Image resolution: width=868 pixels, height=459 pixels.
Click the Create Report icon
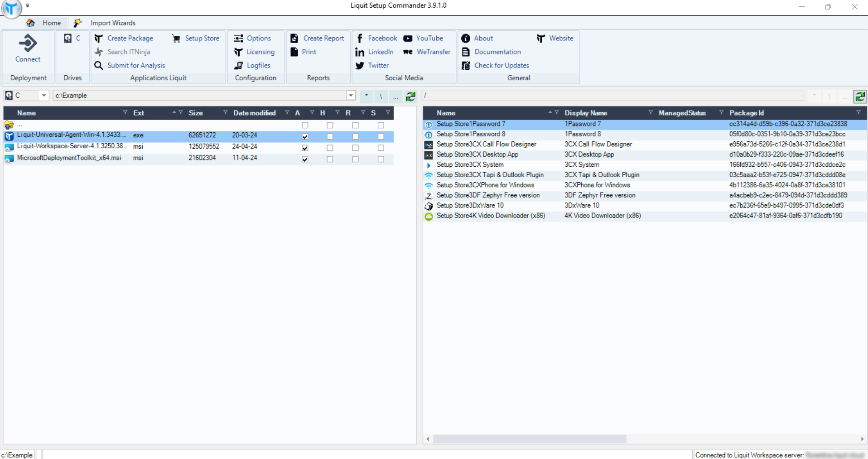pyautogui.click(x=294, y=39)
